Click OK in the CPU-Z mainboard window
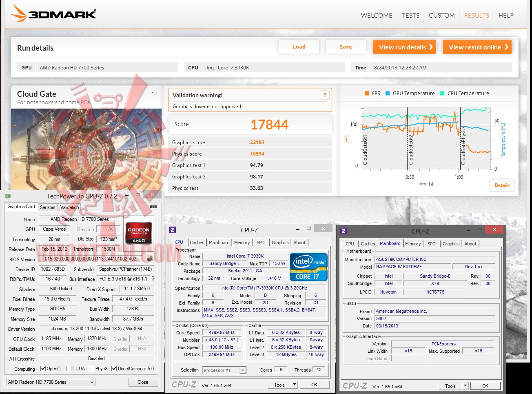Image resolution: width=532 pixels, height=394 pixels. (485, 386)
